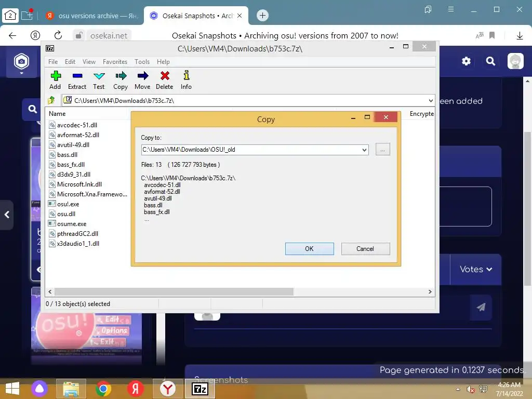
Task: Go up one folder level in 7-Zip
Action: (51, 100)
